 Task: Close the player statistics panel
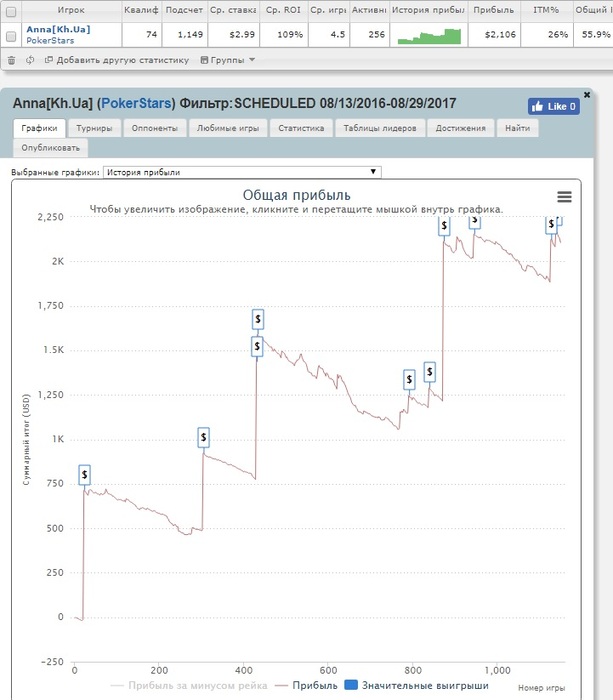587,95
